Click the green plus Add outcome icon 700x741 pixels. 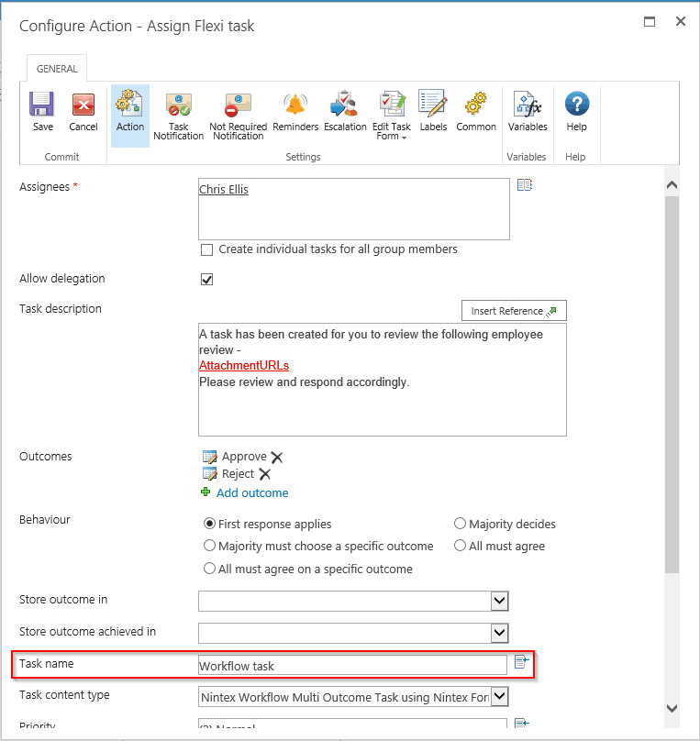click(x=206, y=492)
